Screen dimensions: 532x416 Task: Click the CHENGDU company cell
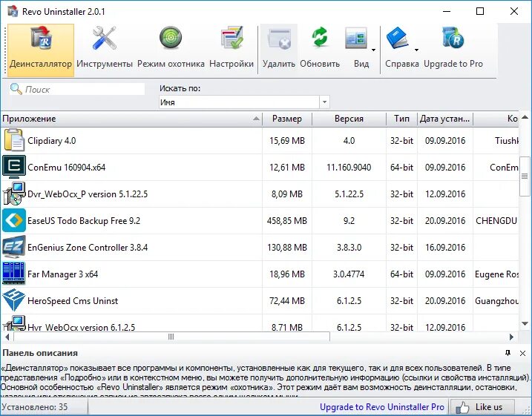point(496,221)
